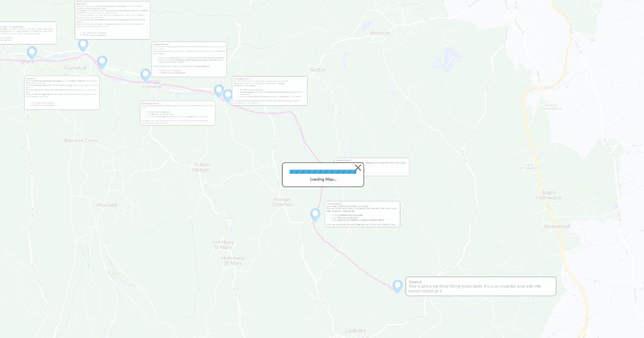Click the Holmwood place label
This screenshot has width=644, height=338.
[557, 226]
